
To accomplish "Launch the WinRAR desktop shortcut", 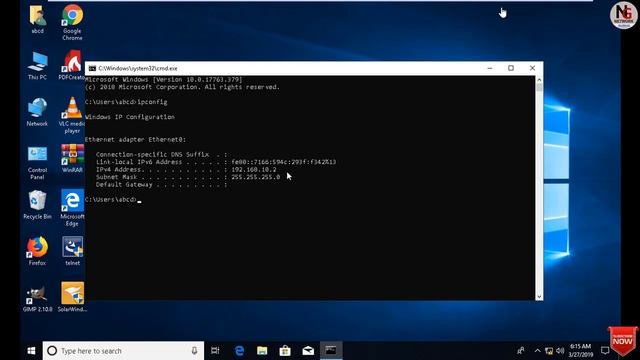I will [x=72, y=158].
